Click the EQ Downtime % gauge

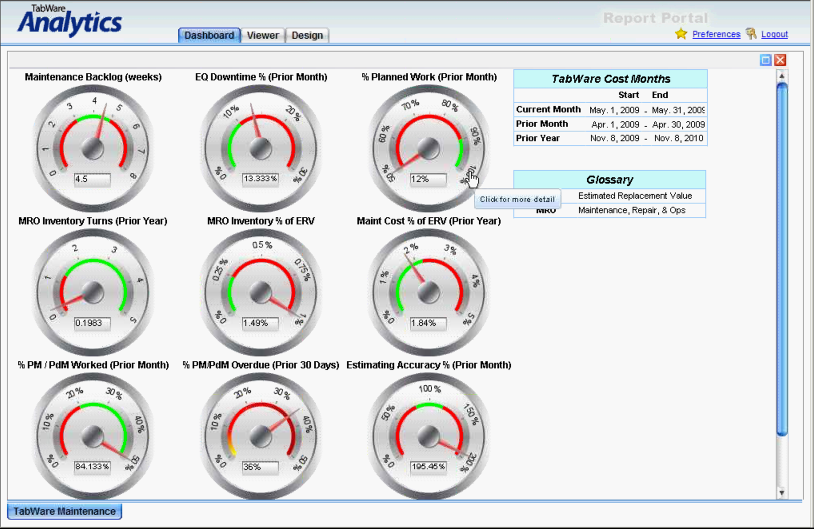[x=262, y=147]
